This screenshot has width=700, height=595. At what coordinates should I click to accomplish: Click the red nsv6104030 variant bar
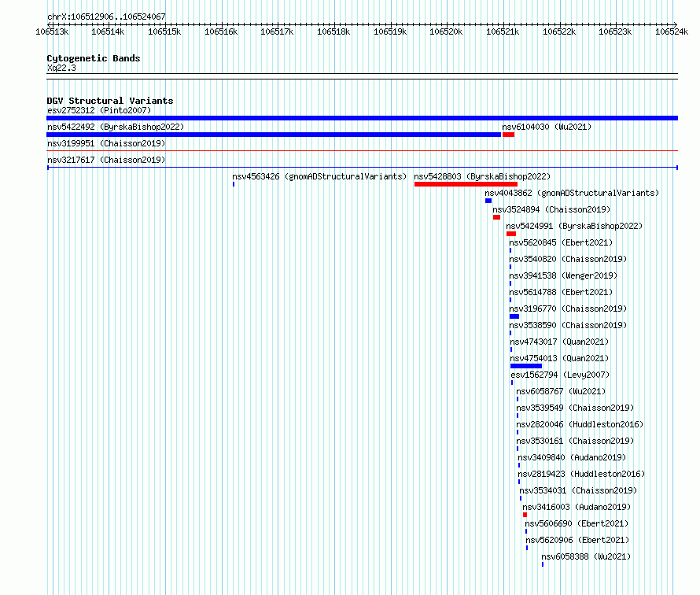pyautogui.click(x=508, y=135)
